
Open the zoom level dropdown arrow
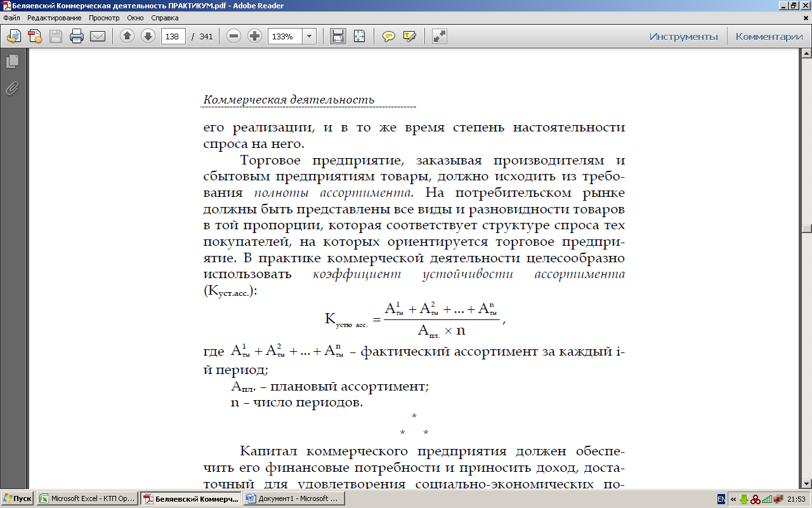pyautogui.click(x=310, y=36)
